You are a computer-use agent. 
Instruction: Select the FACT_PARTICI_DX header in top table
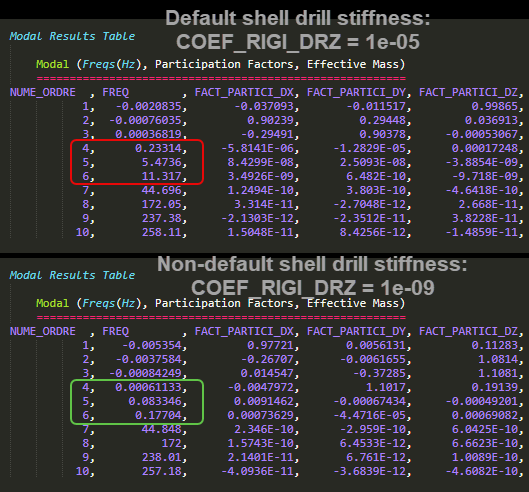[244, 92]
